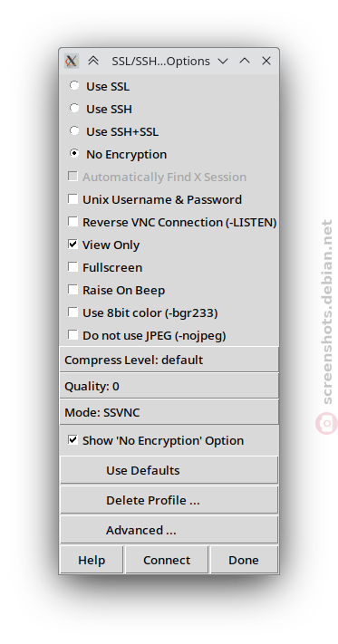Click the Use Defaults button
The width and height of the screenshot is (338, 644).
tap(169, 470)
